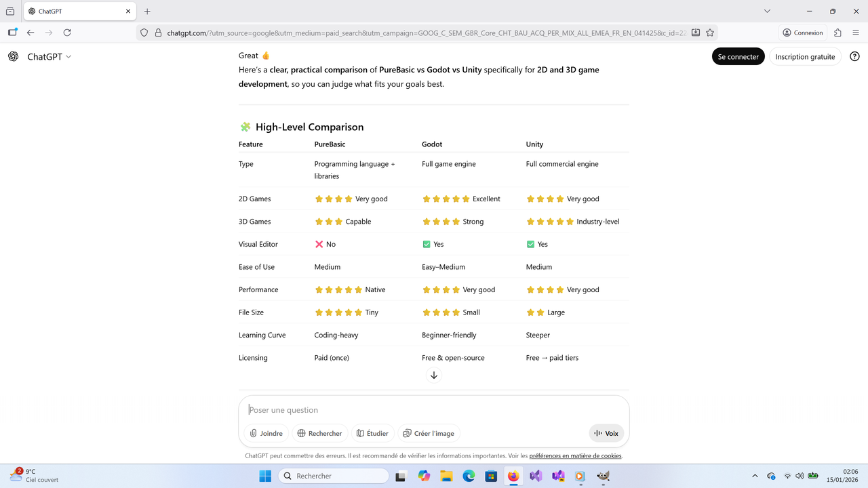
Task: Click the Full commercial engine cell
Action: [562, 164]
